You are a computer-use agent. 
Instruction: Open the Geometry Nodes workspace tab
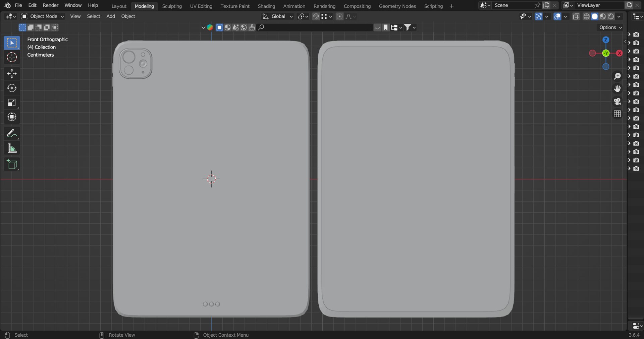coord(397,6)
